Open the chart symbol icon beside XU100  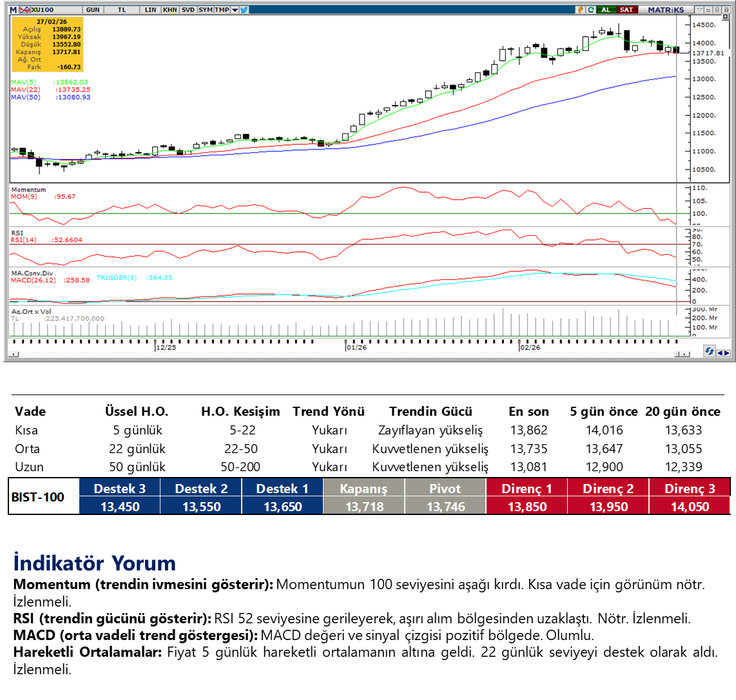coord(24,10)
